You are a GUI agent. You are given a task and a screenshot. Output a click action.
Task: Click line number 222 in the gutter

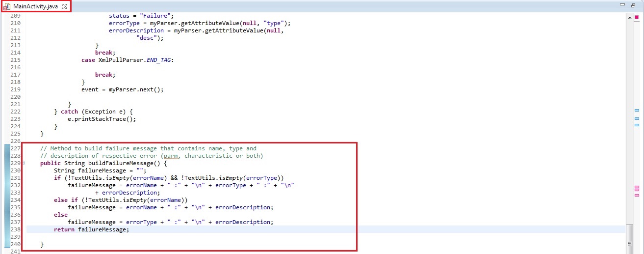point(15,112)
